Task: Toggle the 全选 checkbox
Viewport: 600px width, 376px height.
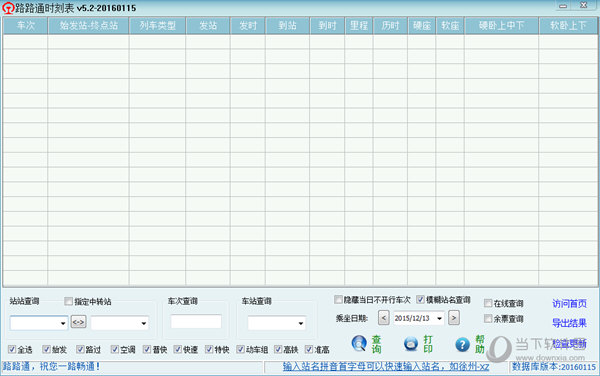Action: (x=12, y=349)
